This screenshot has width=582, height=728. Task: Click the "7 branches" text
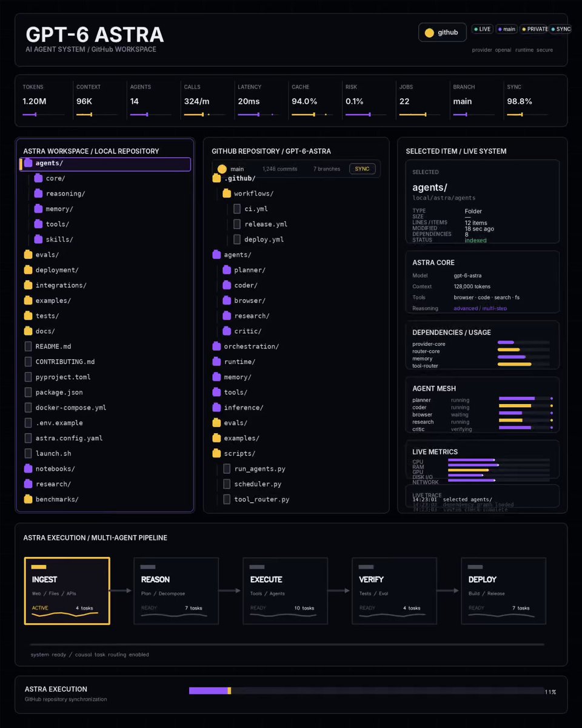pos(327,169)
